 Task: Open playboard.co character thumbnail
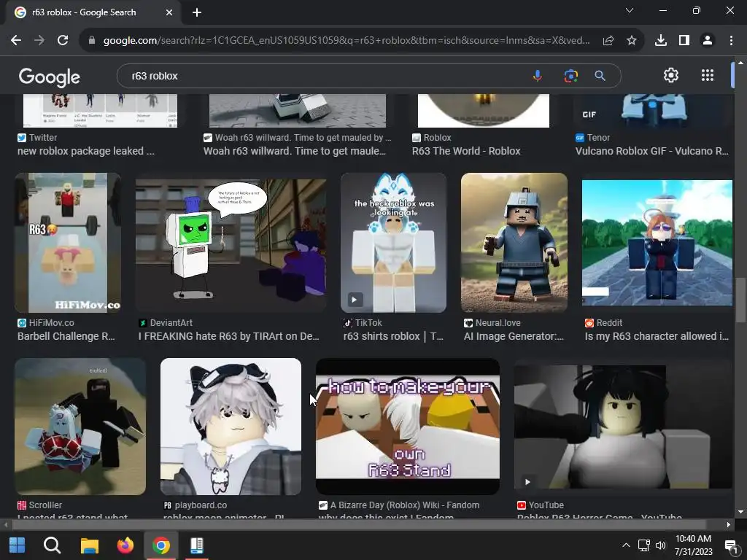tap(231, 426)
